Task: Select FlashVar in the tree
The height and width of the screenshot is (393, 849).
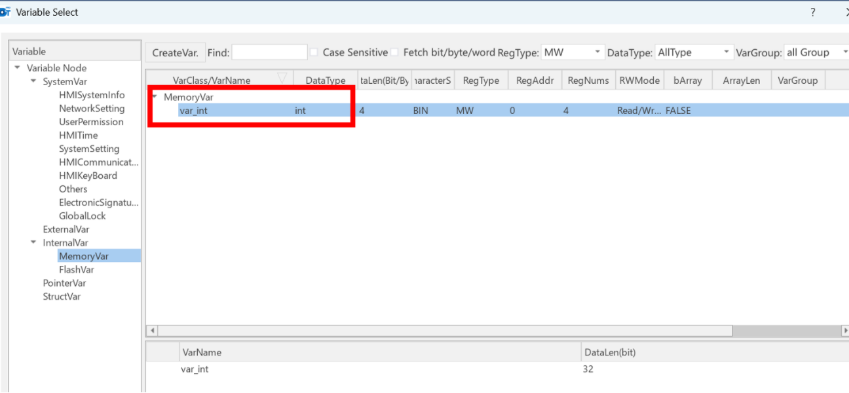Action: tap(76, 269)
